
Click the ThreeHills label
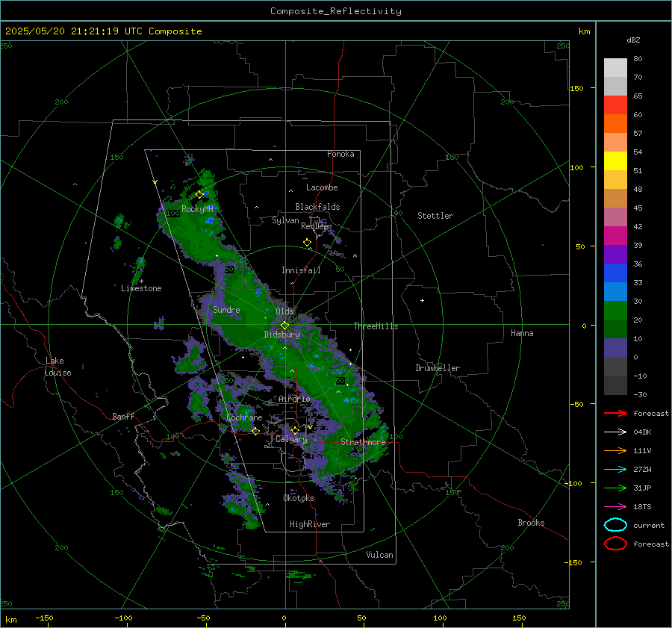[x=376, y=326]
